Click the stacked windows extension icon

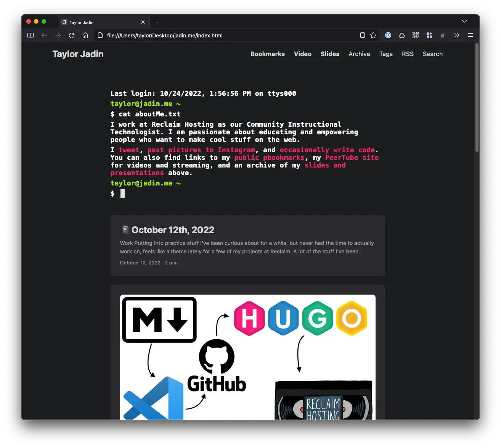443,35
